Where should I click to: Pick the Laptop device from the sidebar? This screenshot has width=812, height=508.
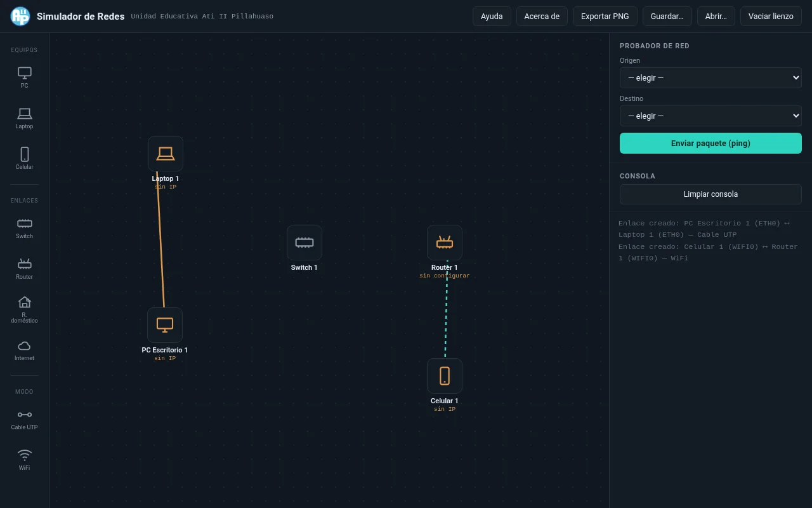coord(24,118)
